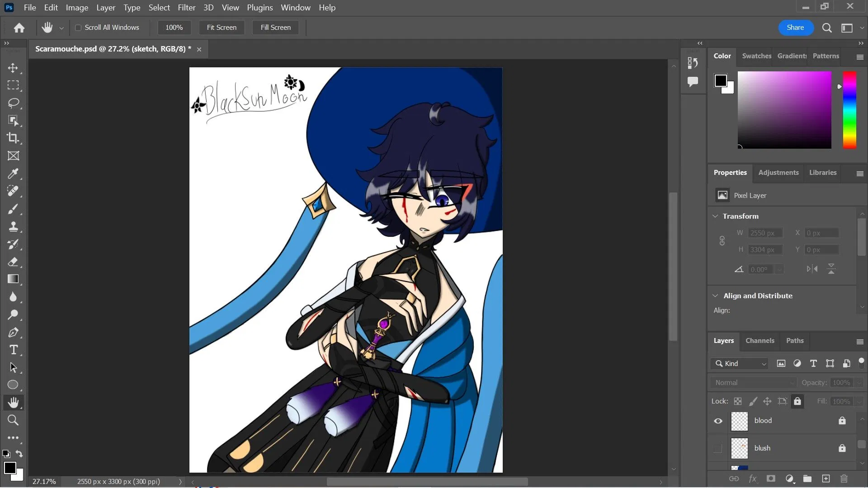This screenshot has width=868, height=488.
Task: Select the Crop tool
Action: [x=13, y=138]
